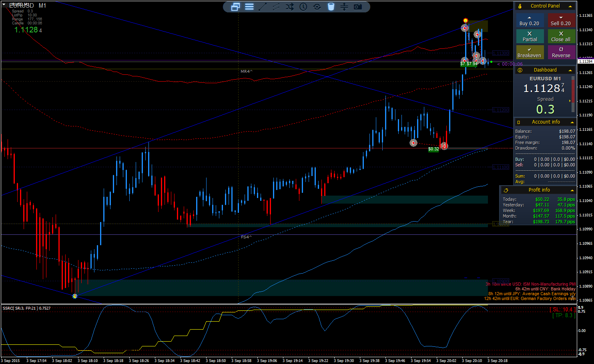
Task: Click the money bag icon on Control Panel
Action: coord(520,6)
